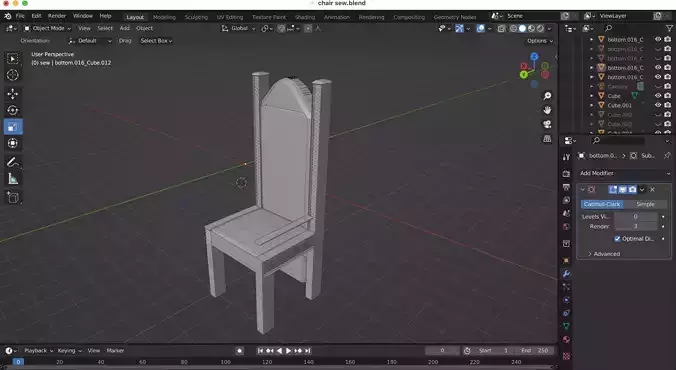The image size is (676, 370).
Task: Switch to wireframe viewport shading
Action: click(x=513, y=28)
